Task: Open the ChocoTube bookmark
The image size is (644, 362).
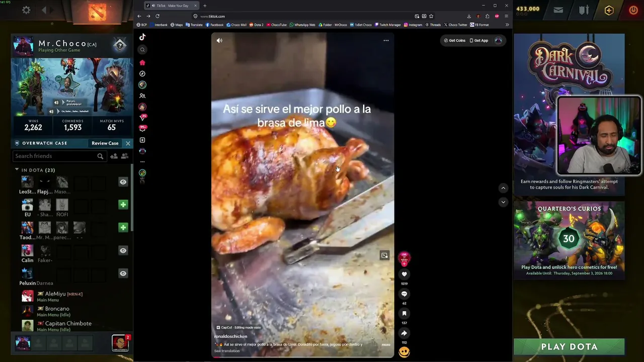Action: click(277, 25)
